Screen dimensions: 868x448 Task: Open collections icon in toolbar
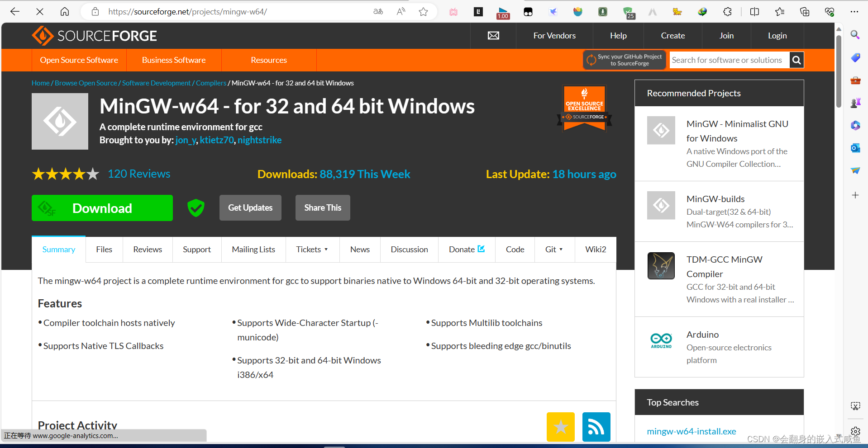[805, 12]
